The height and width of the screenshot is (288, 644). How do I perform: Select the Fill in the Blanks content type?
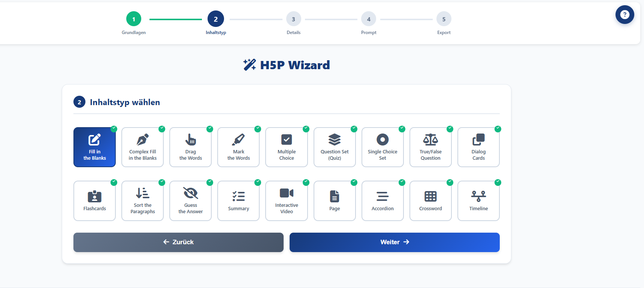tap(94, 147)
